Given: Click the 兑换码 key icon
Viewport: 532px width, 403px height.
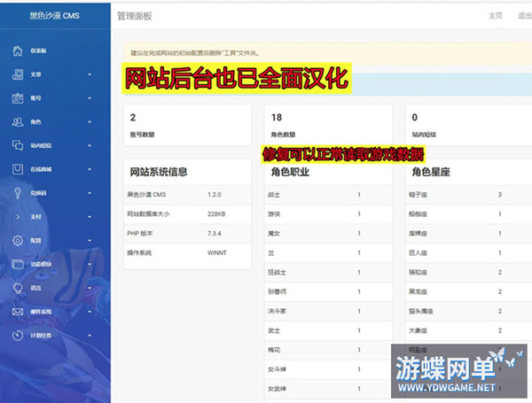Looking at the screenshot, I should coord(18,193).
